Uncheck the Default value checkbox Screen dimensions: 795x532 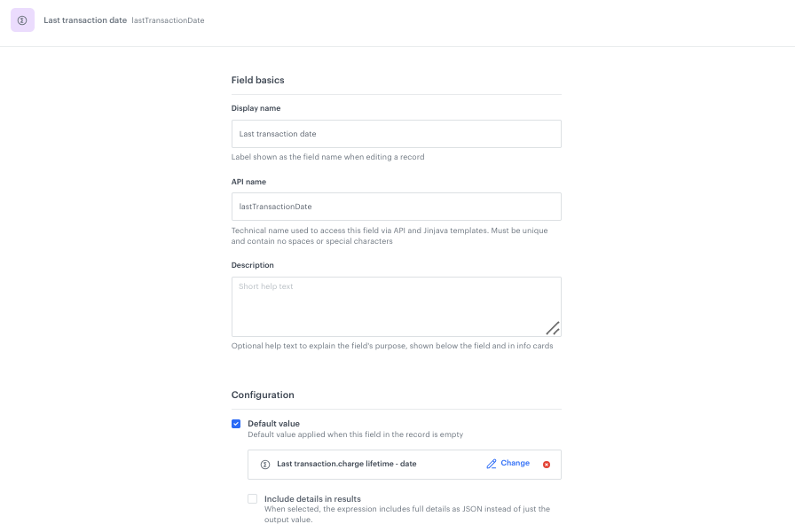coord(236,424)
